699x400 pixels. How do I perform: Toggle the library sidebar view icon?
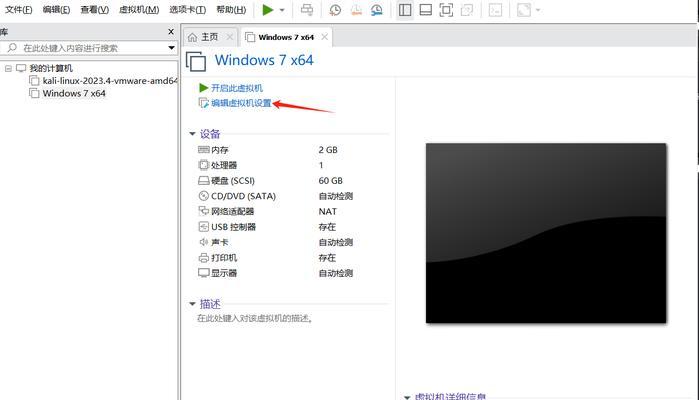point(405,10)
